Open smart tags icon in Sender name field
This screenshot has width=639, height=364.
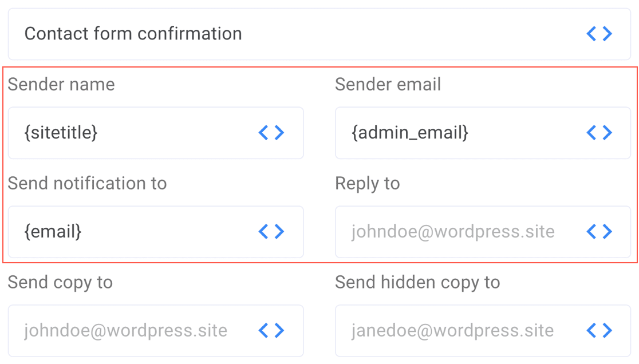tap(271, 132)
